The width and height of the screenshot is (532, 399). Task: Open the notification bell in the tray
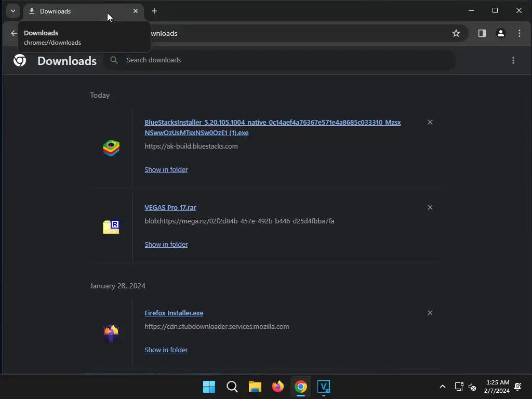(518, 387)
